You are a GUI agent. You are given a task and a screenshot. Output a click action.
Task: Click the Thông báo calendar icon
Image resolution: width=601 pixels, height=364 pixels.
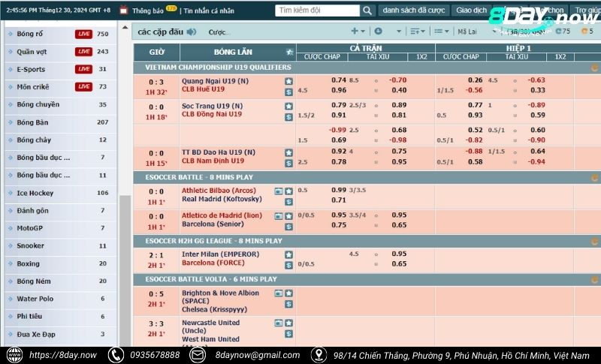point(123,11)
